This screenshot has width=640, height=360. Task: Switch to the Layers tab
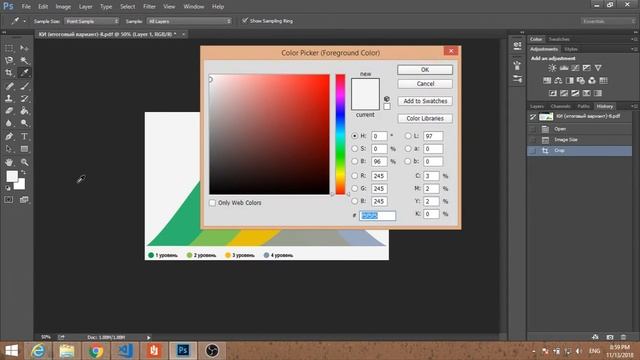[537, 106]
